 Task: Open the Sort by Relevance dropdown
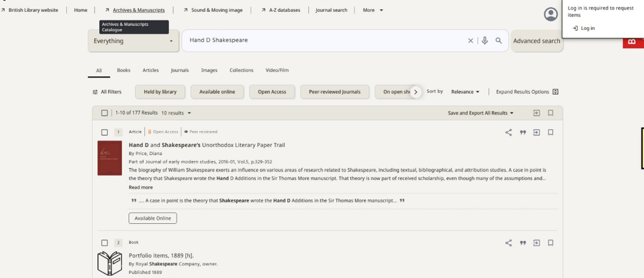click(465, 91)
